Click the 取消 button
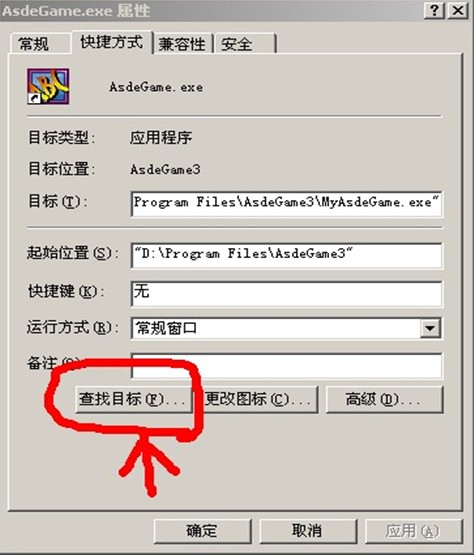This screenshot has height=555, width=474. click(x=308, y=531)
